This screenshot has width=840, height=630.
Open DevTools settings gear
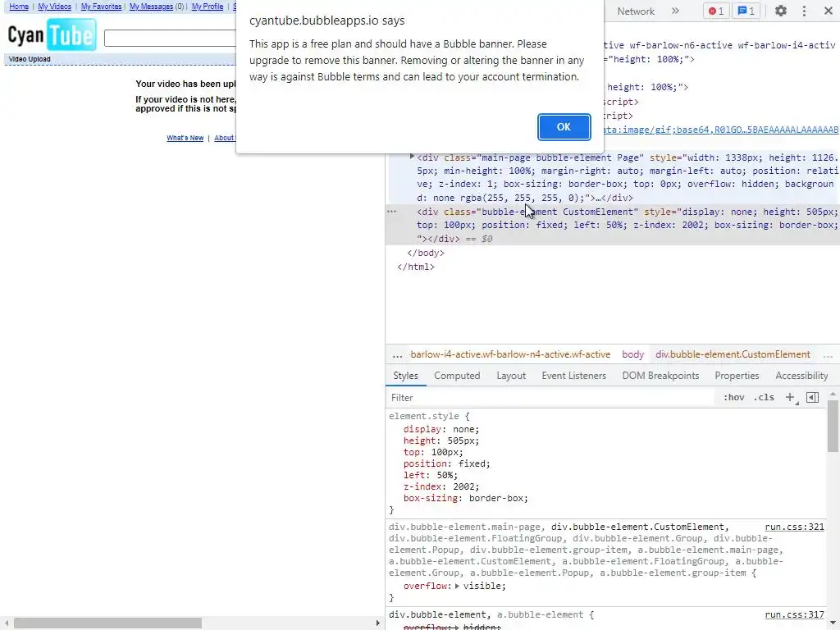coord(781,11)
